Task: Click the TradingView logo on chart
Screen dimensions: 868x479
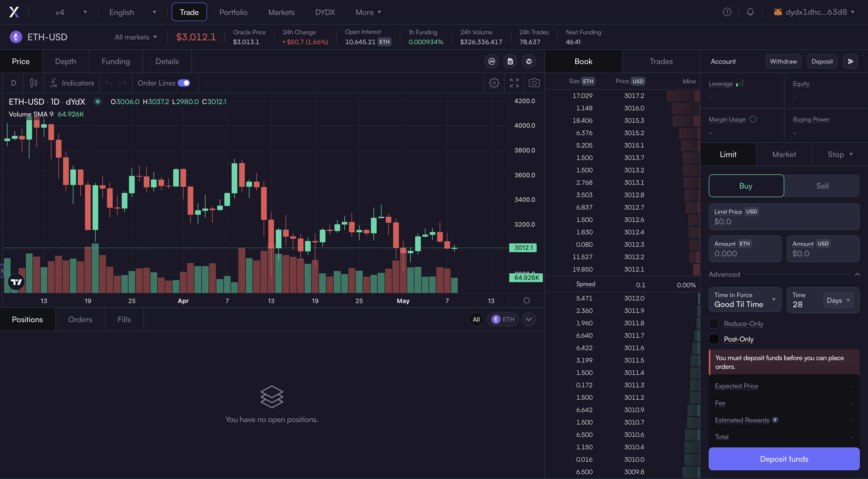Action: click(x=16, y=282)
